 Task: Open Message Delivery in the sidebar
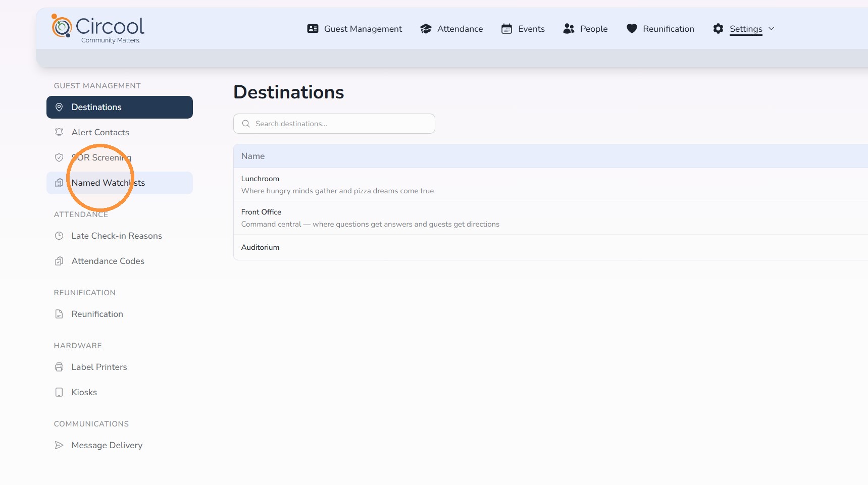[120, 445]
